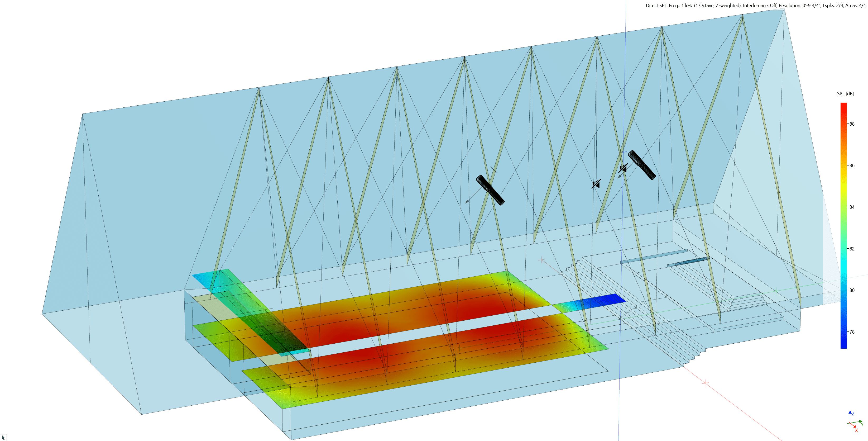Click the 86 dB legend tick label
Viewport: 868px width, 441px height.
(852, 165)
